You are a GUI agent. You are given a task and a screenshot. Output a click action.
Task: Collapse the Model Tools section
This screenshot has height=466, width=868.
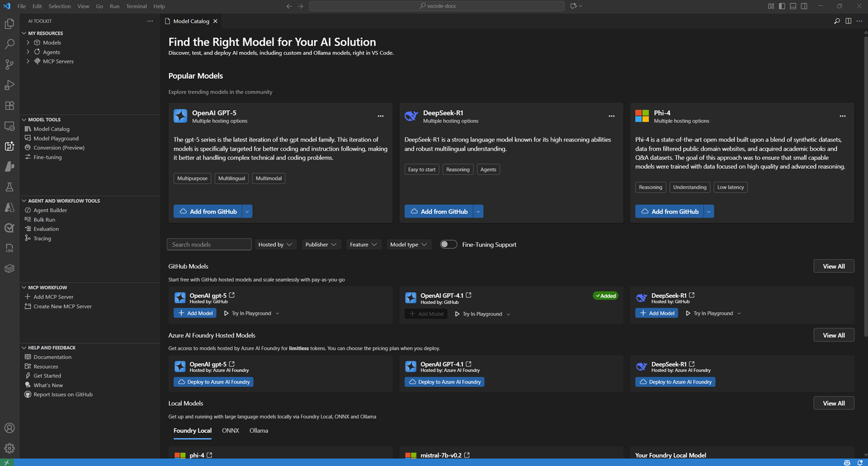pyautogui.click(x=44, y=120)
